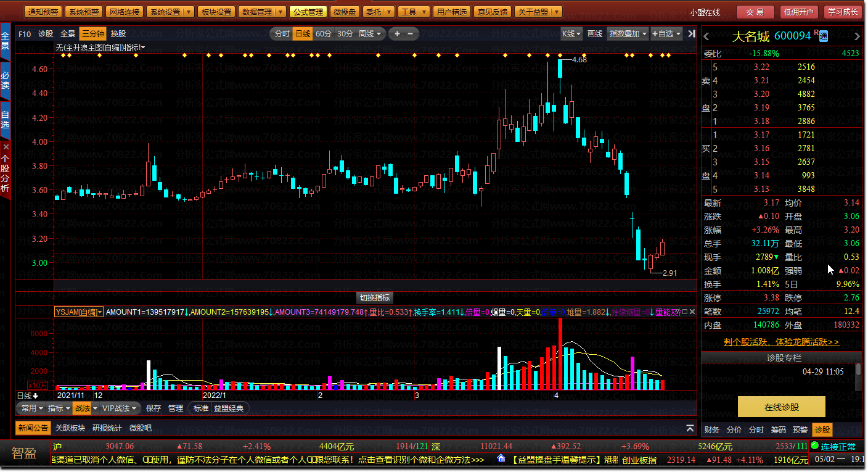Select the 分时 period toggle
Image resolution: width=868 pixels, height=472 pixels.
(x=281, y=34)
